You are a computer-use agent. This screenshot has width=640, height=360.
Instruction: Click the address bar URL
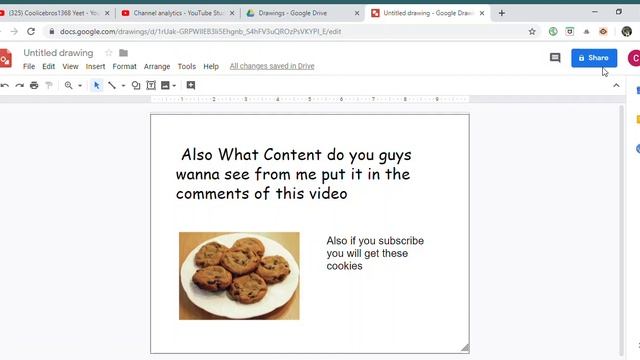(x=200, y=31)
